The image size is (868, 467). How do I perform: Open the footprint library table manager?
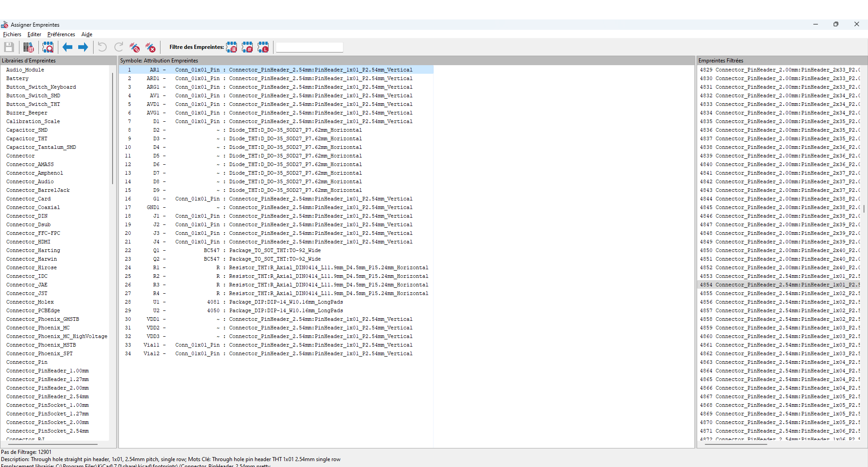coord(28,47)
